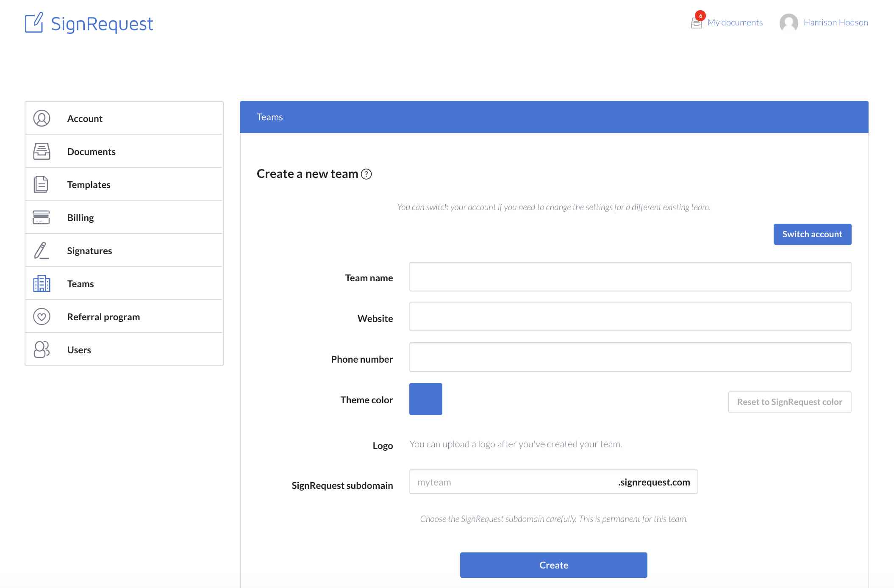Click the logo upload hint text
Screen dimensions: 894x588
pyautogui.click(x=516, y=444)
